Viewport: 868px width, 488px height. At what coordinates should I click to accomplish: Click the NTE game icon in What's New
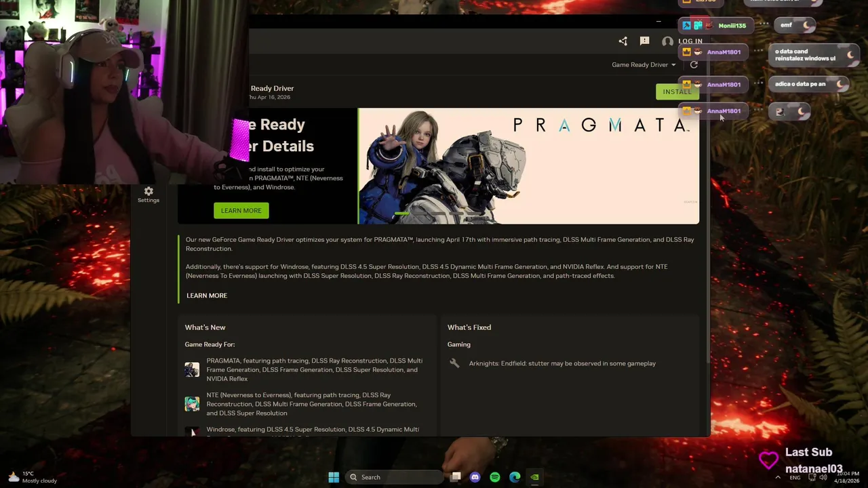tap(192, 404)
